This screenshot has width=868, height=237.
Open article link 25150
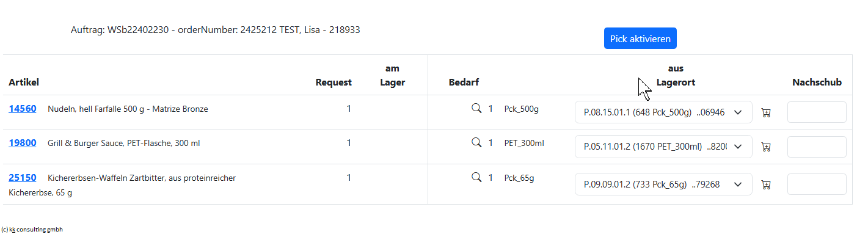[x=22, y=178]
